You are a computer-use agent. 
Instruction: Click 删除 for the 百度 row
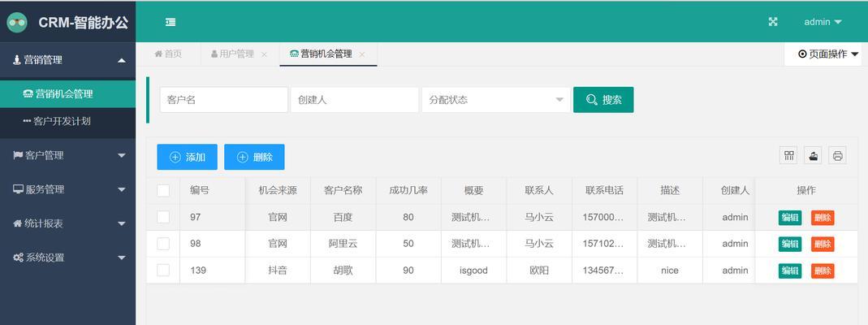click(x=823, y=218)
